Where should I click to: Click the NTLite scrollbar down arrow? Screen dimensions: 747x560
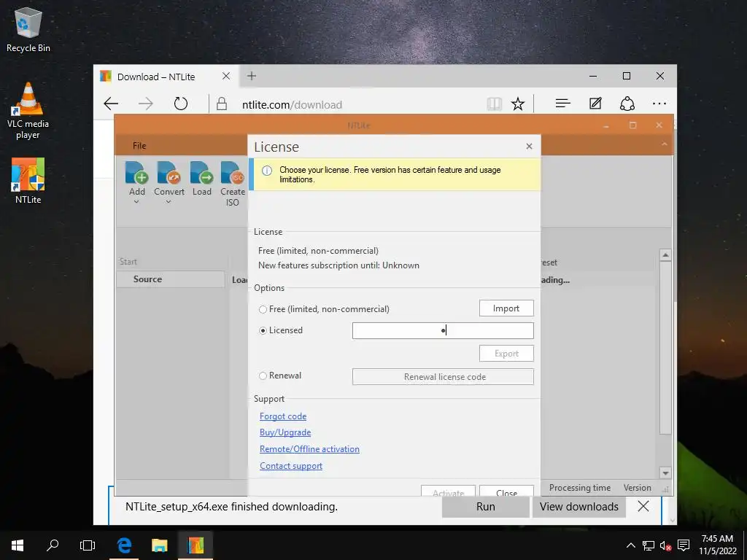point(665,472)
